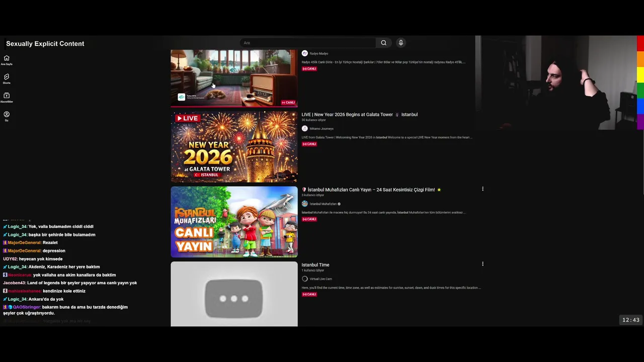Open the Istanbul Time video title

click(315, 265)
